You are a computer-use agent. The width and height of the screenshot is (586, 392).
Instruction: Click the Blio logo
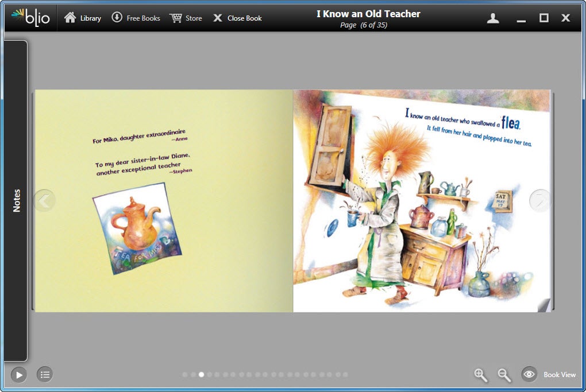[30, 17]
